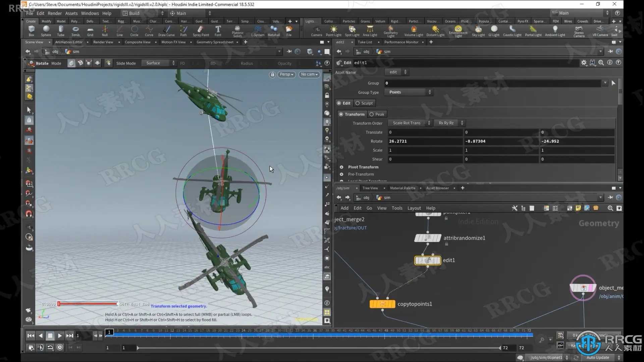Click the attribrandomize1 node icon
The height and width of the screenshot is (362, 644).
[x=428, y=238]
